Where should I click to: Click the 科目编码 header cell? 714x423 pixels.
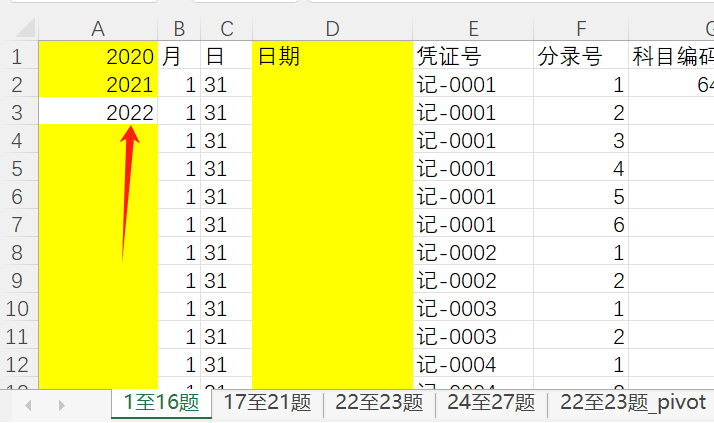tap(671, 55)
